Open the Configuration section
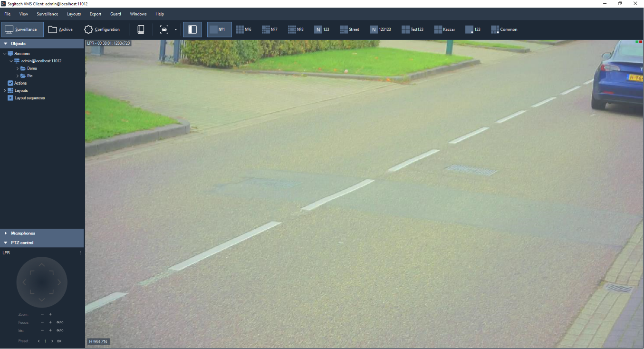Viewport: 644px width, 349px height. pyautogui.click(x=102, y=29)
